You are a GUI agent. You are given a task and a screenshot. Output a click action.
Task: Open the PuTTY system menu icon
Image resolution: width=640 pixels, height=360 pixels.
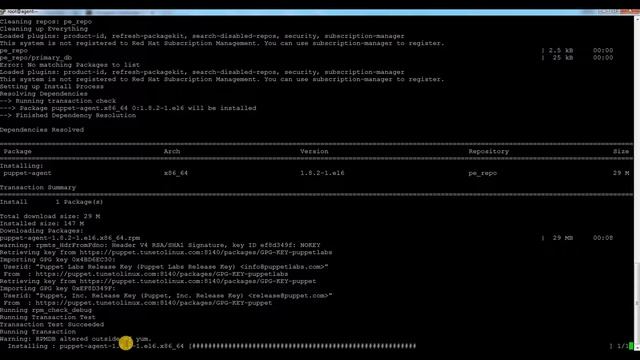(x=2, y=12)
